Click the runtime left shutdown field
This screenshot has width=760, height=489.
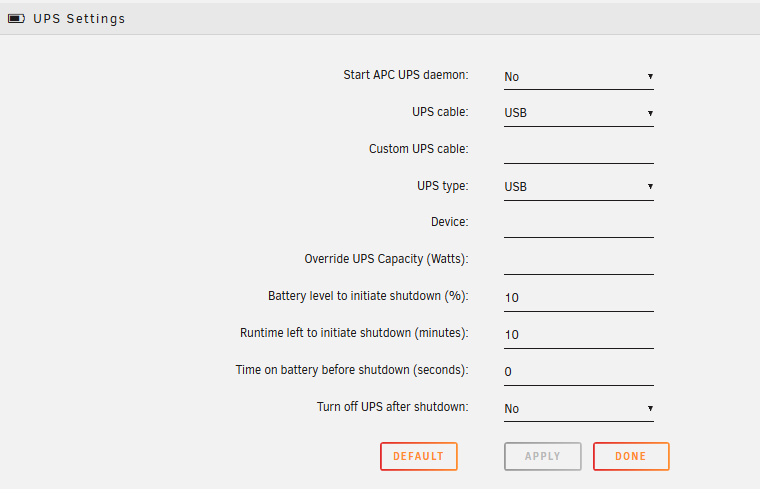pos(578,334)
